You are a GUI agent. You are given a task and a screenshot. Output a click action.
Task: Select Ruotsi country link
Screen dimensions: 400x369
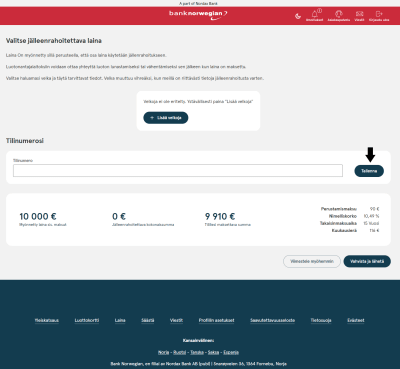pyautogui.click(x=180, y=352)
